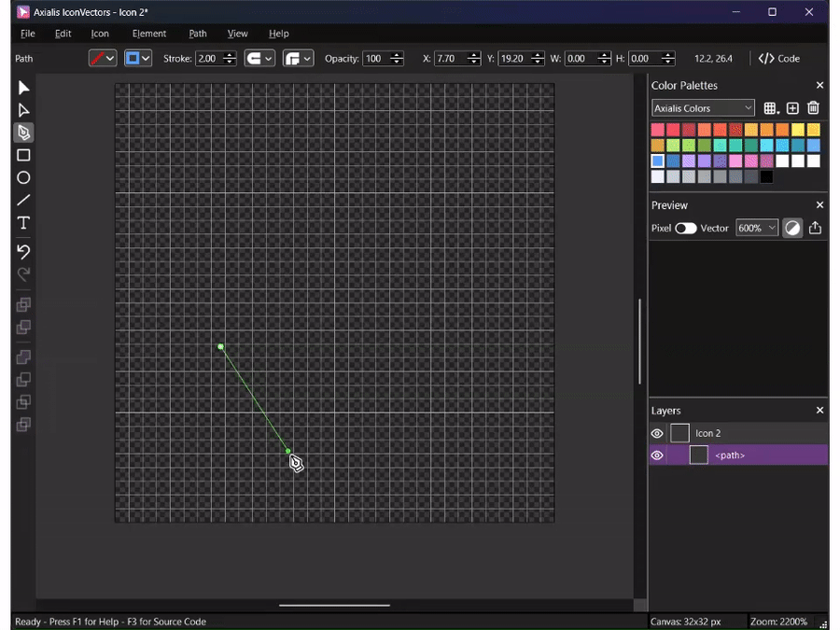Select the Rectangle shape tool

pyautogui.click(x=24, y=155)
